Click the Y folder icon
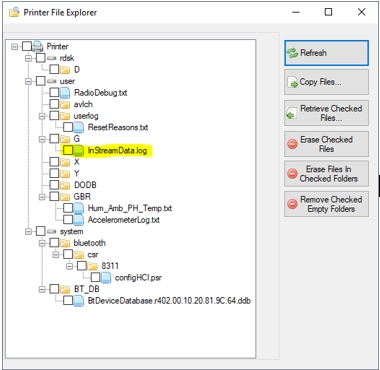 [x=65, y=174]
